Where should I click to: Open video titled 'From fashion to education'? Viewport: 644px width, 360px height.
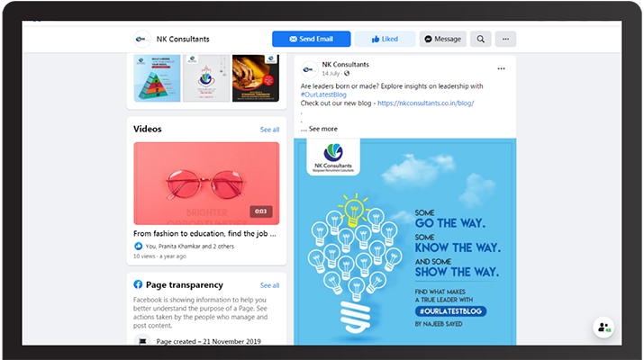[204, 234]
